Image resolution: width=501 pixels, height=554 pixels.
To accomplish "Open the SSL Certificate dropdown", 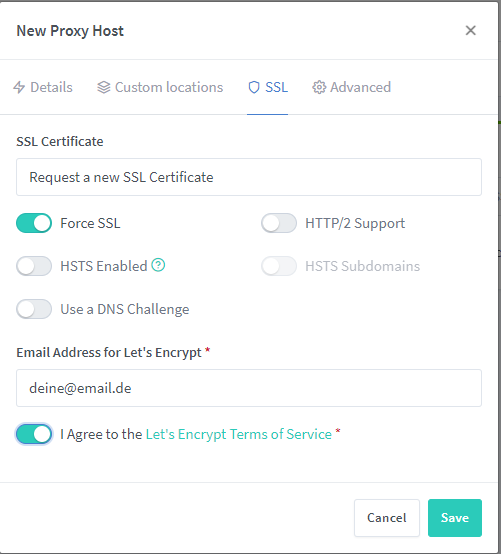I will (249, 177).
